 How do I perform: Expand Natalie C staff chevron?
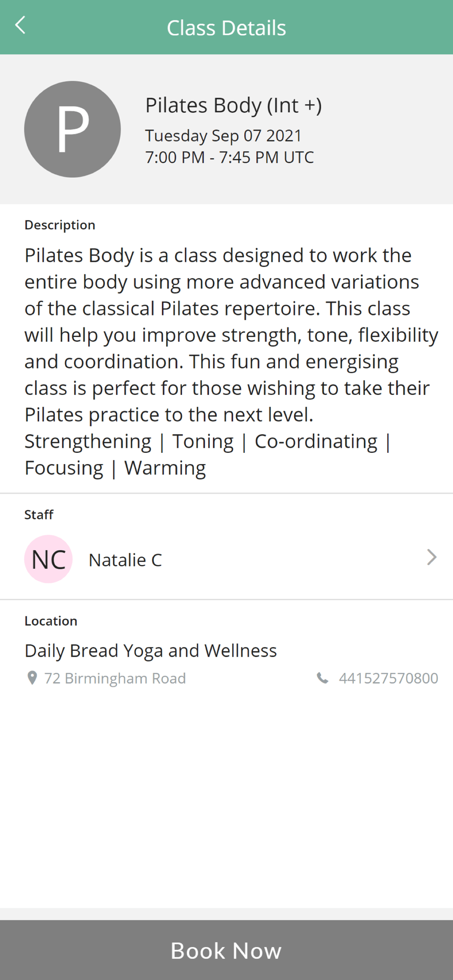[x=431, y=557]
